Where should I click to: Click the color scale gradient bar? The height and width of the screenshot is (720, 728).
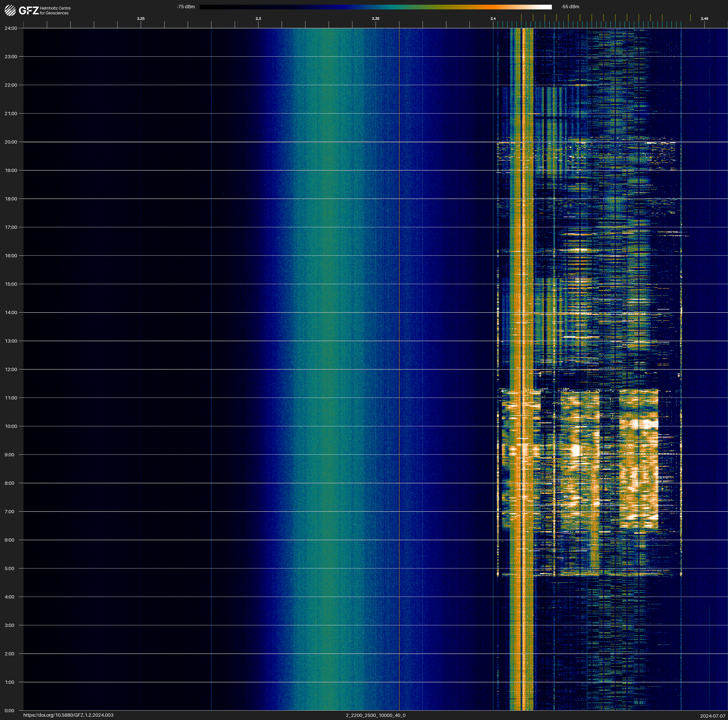[375, 7]
